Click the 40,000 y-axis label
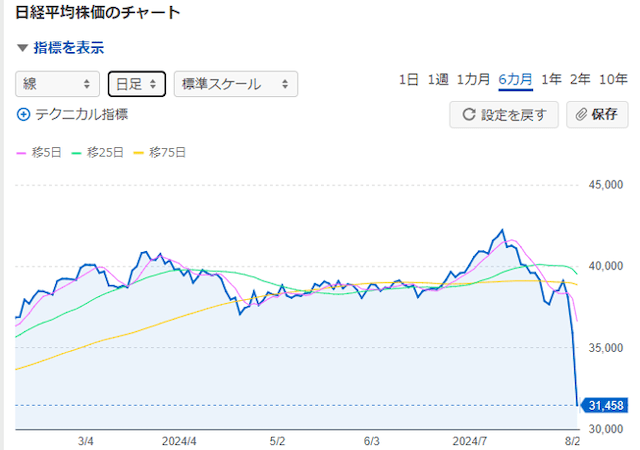This screenshot has width=640, height=450. click(x=606, y=266)
